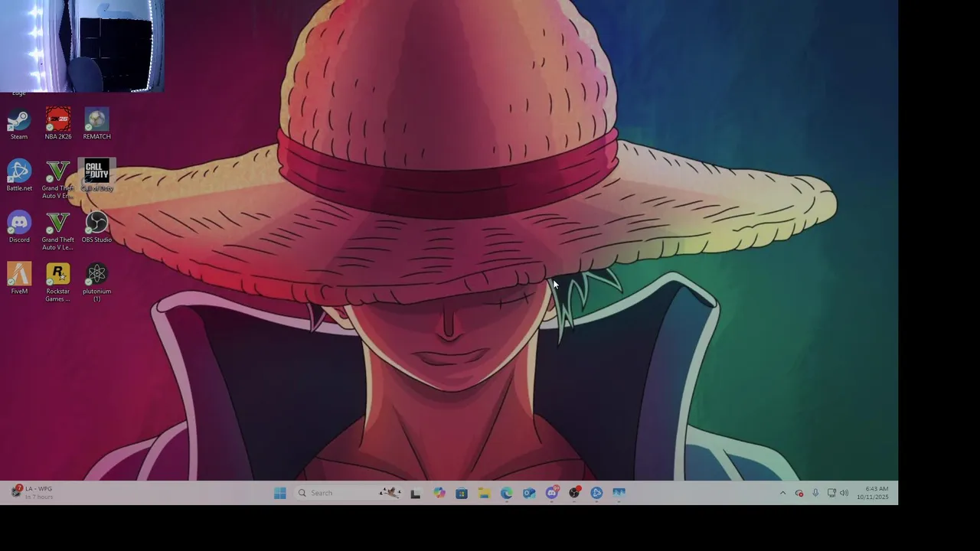The image size is (980, 551).
Task: Click the blue monitor app on taskbar
Action: 619,493
